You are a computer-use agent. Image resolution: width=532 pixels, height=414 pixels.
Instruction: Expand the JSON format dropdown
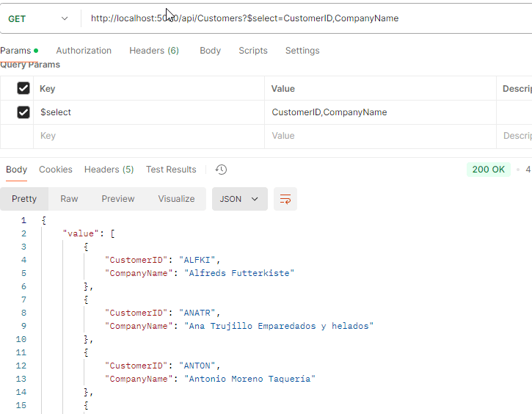click(x=239, y=199)
